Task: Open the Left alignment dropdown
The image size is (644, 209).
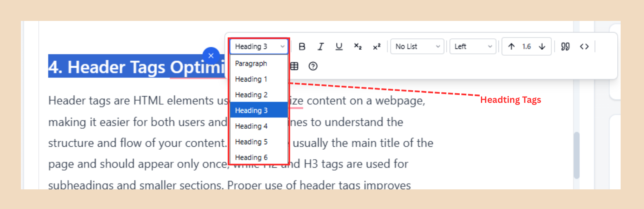Action: pos(473,46)
